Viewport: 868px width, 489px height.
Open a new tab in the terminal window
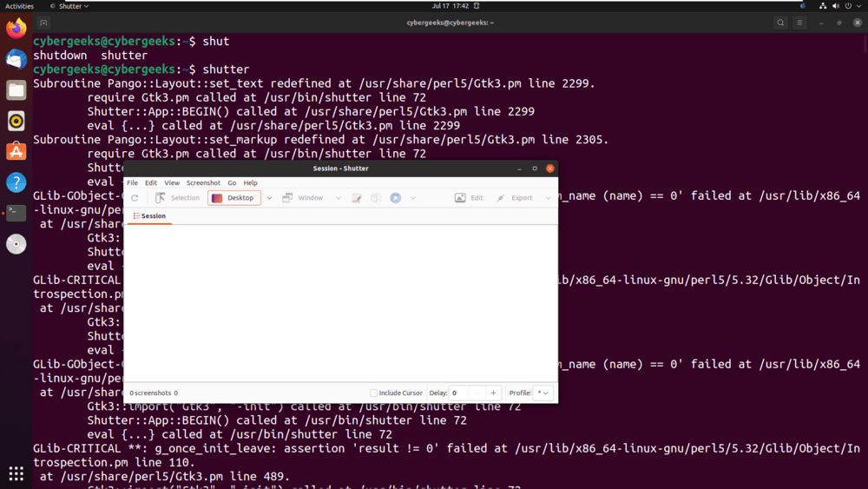tap(43, 23)
